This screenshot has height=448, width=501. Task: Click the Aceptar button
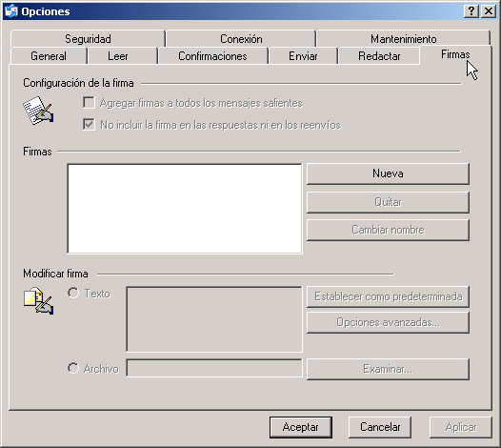coord(301,427)
